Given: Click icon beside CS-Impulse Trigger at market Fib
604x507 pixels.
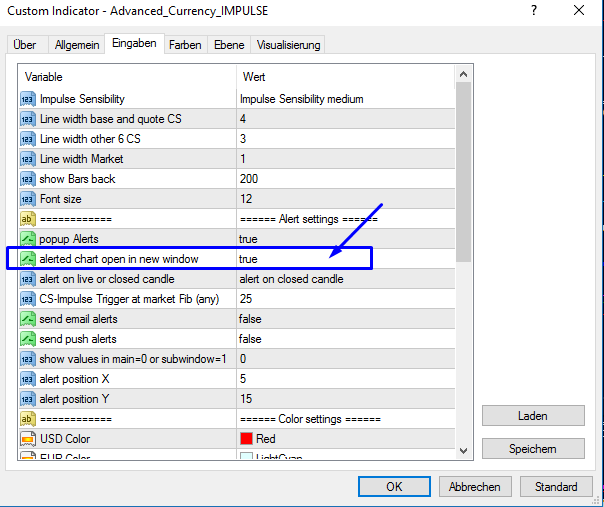Looking at the screenshot, I should 28,299.
